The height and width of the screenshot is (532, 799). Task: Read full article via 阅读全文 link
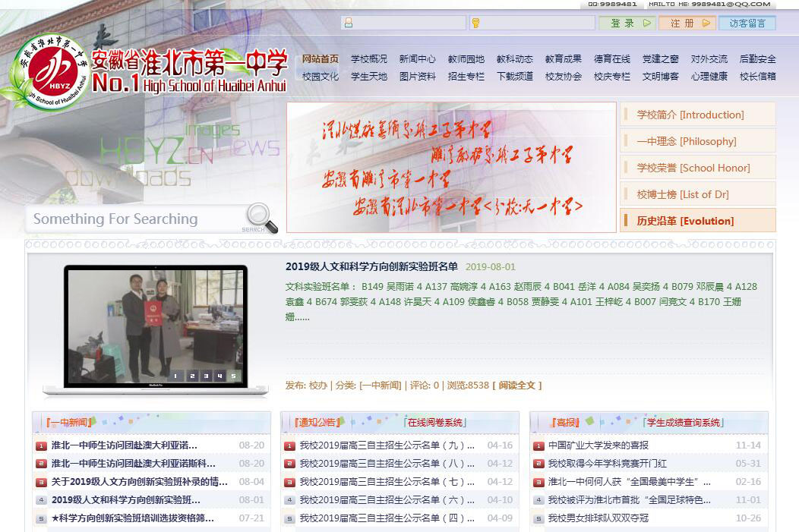click(520, 386)
